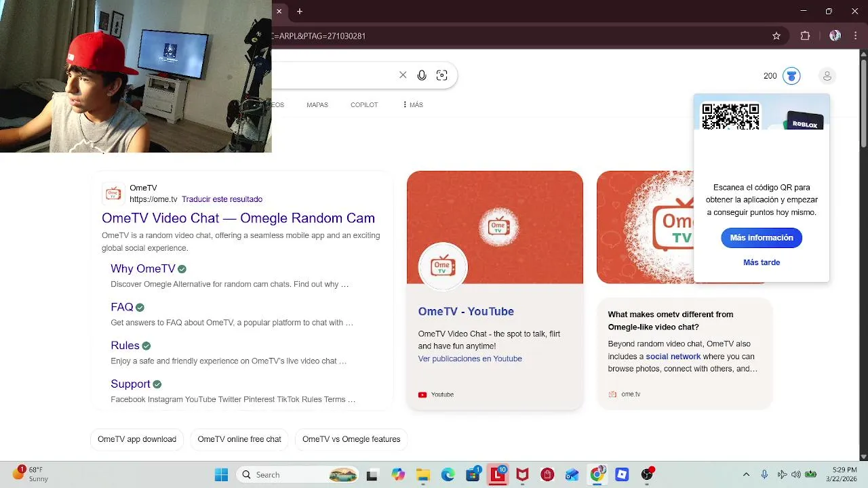This screenshot has width=868, height=488.
Task: Click Ver publicaciones en Youtube
Action: click(470, 359)
